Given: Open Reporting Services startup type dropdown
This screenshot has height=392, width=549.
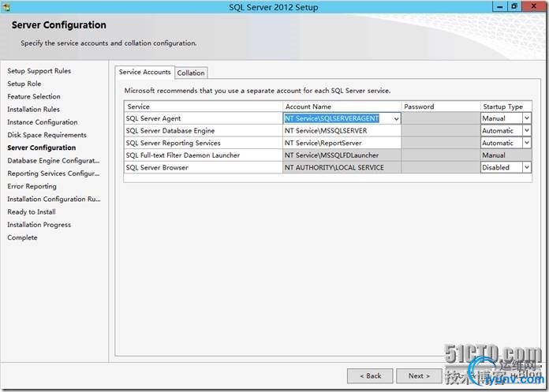Looking at the screenshot, I should click(527, 143).
